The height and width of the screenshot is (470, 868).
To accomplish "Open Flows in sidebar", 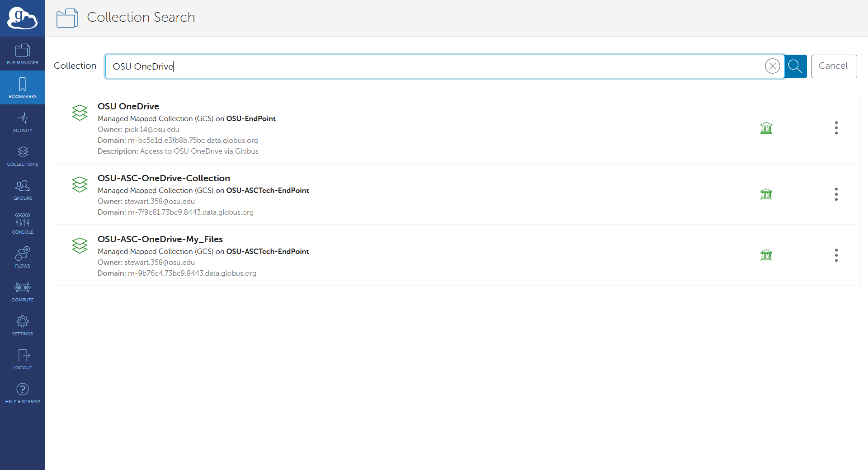I will click(x=23, y=257).
